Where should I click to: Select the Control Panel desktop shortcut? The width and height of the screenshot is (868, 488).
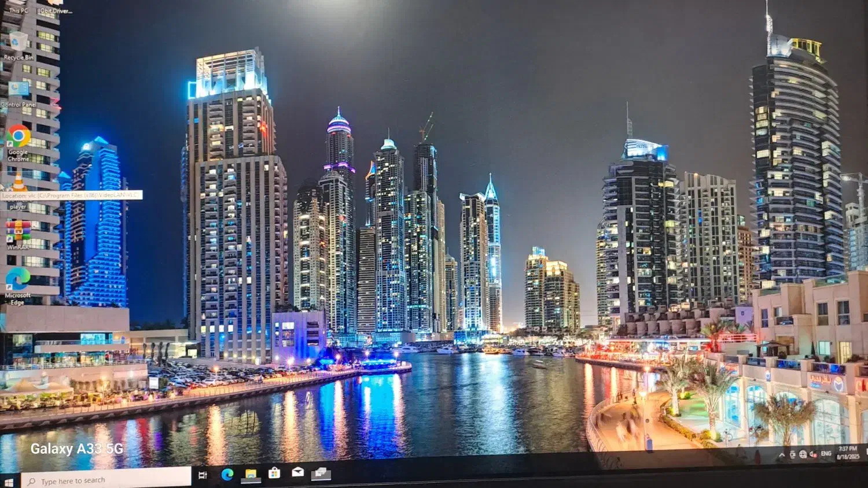coord(19,90)
